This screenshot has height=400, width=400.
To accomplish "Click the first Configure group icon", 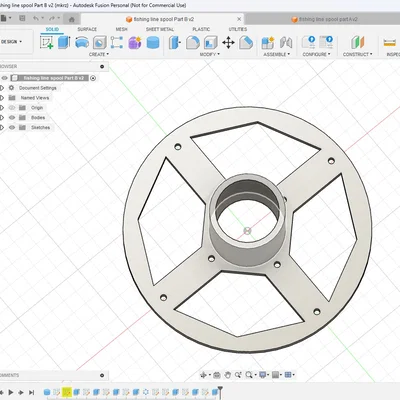I will click(309, 42).
